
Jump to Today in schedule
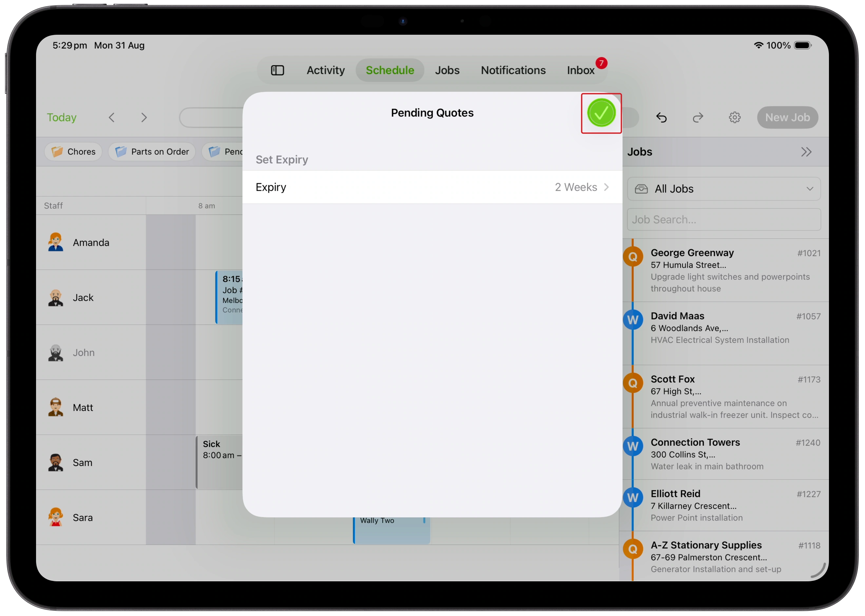61,118
